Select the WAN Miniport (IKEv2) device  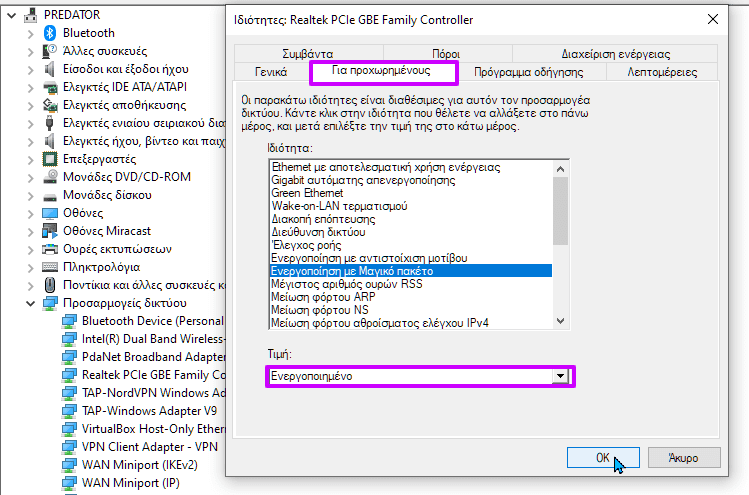(139, 465)
